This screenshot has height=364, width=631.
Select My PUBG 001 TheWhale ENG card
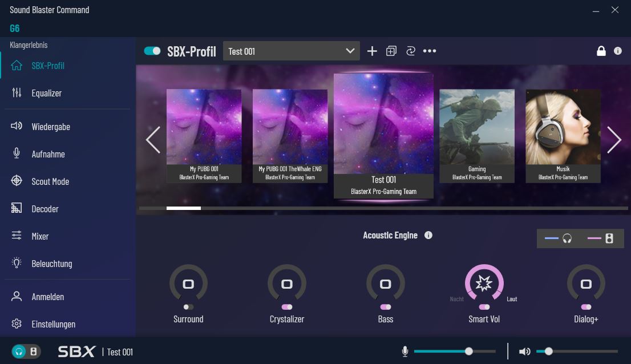coord(290,136)
